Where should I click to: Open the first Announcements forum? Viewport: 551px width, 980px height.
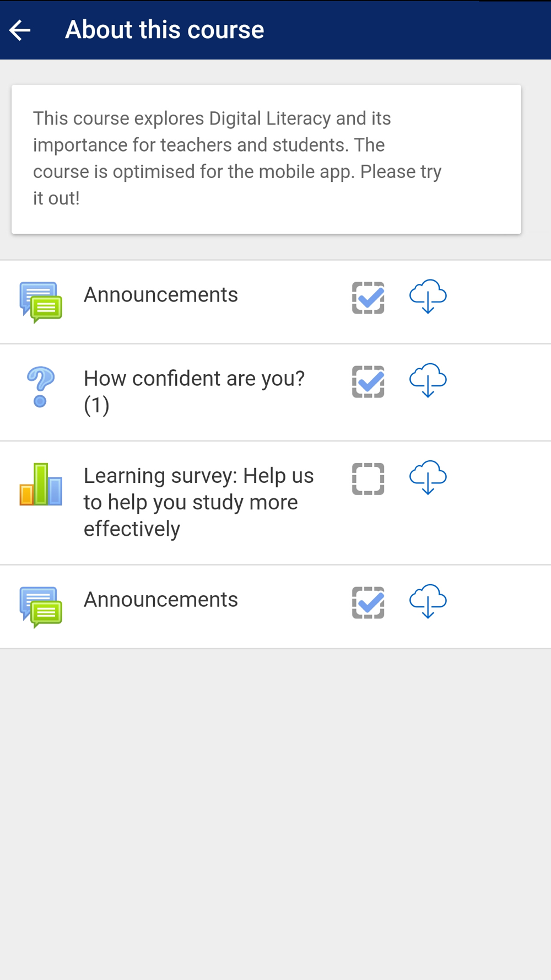[x=161, y=295]
